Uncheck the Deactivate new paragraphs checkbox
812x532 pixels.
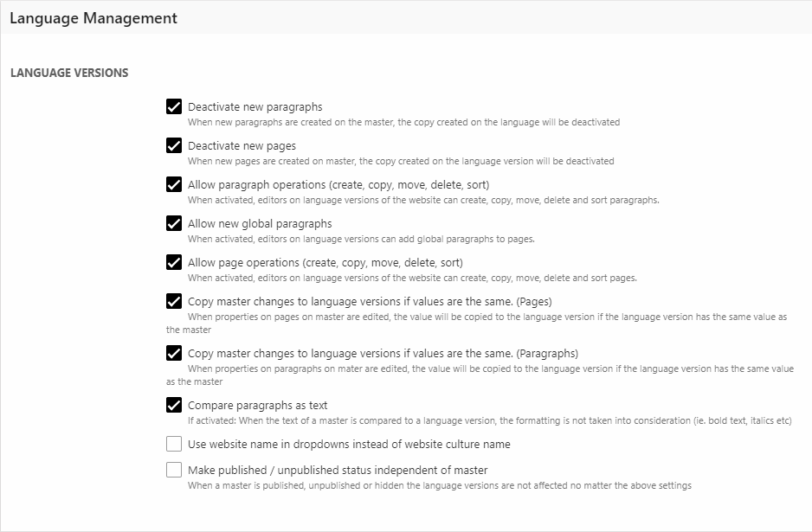click(174, 107)
